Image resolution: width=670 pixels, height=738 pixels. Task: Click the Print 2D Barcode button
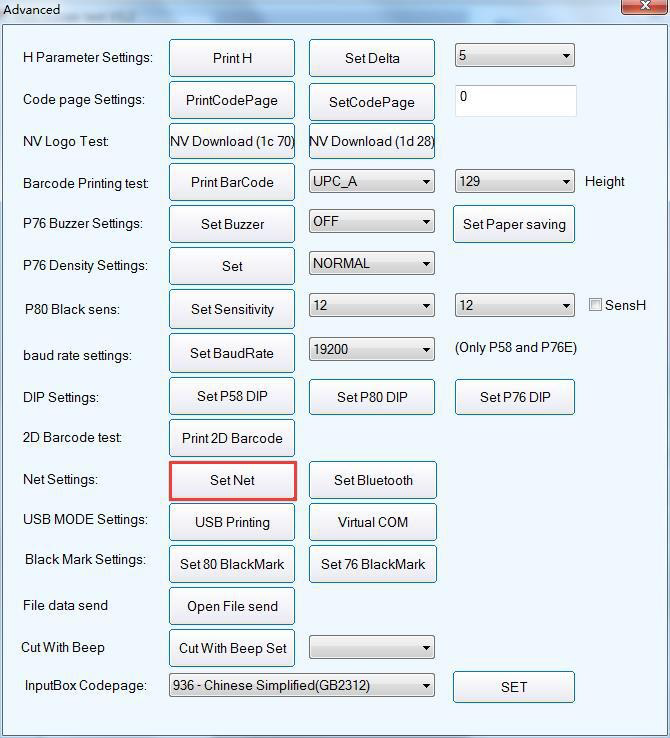pos(232,438)
